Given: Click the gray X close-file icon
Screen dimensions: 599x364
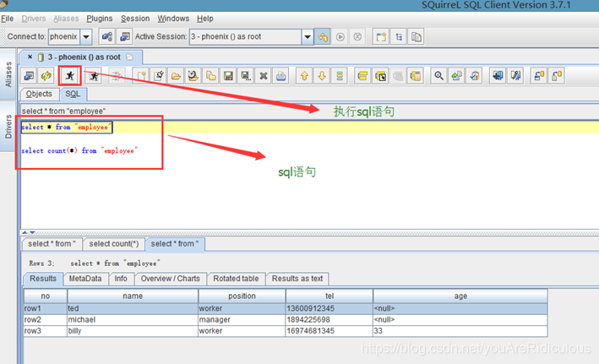Looking at the screenshot, I should click(x=264, y=76).
